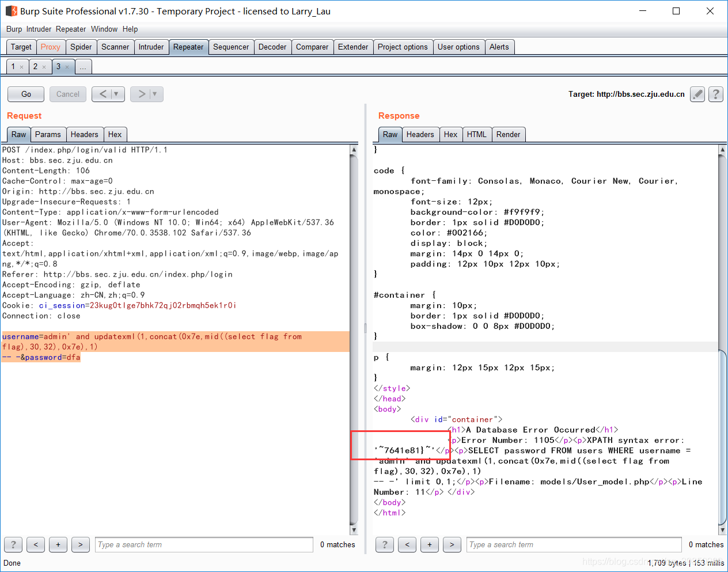Click XPATH syntax error text in response
Viewport: 728px width, 572px height.
635,441
